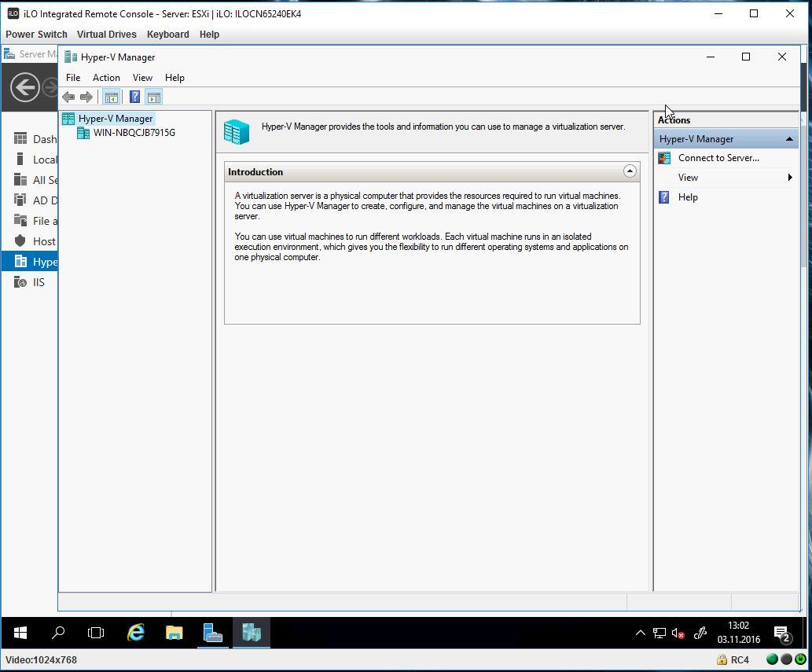Maximize the Hyper-V Manager window
The image size is (812, 672).
(x=746, y=57)
